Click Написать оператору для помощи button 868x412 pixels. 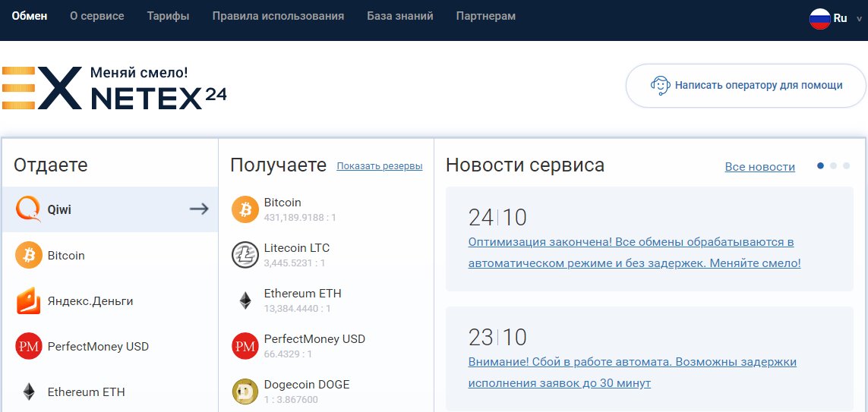[746, 86]
